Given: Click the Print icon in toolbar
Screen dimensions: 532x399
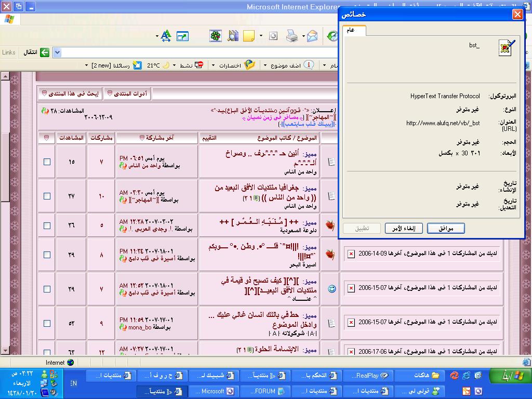Looking at the screenshot, I should click(x=292, y=36).
